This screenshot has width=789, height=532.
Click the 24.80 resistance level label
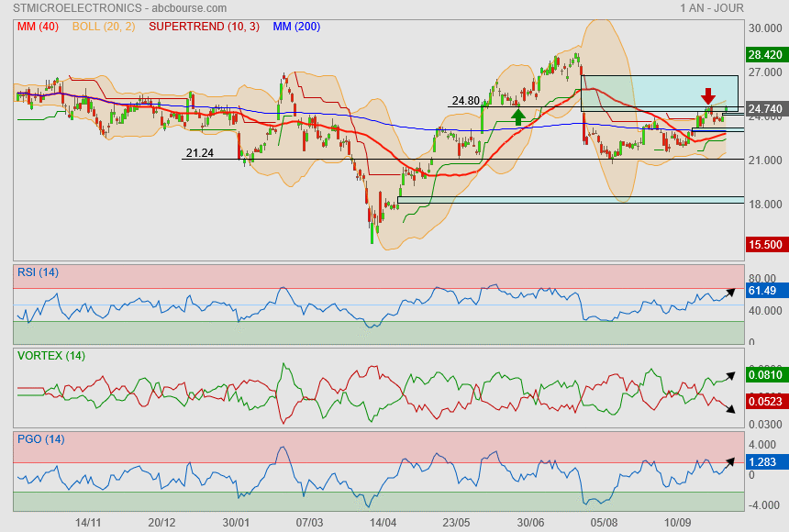(x=465, y=101)
